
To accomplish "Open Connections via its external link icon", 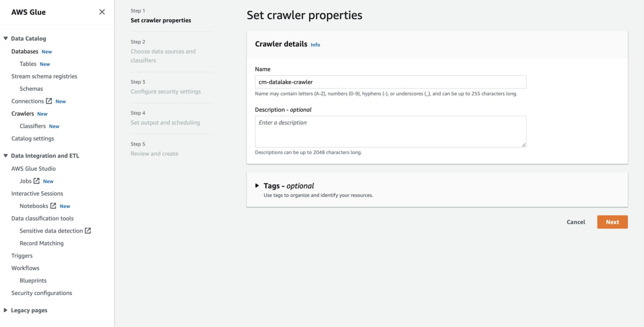I will [48, 101].
